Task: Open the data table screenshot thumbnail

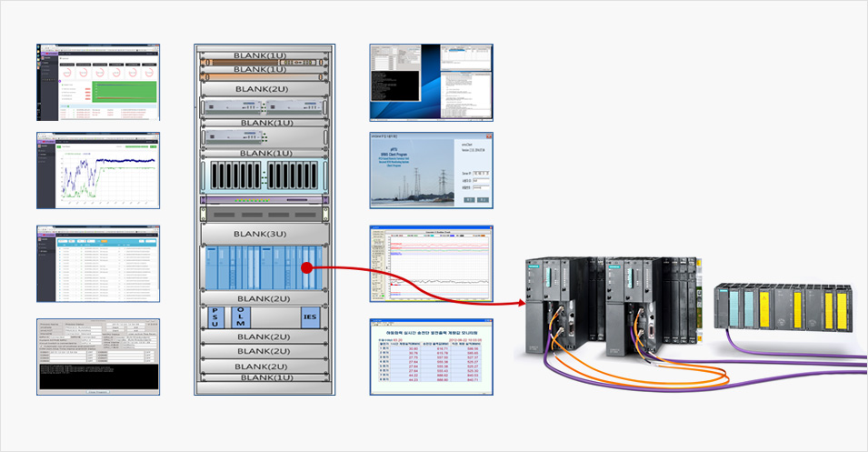Action: point(97,264)
